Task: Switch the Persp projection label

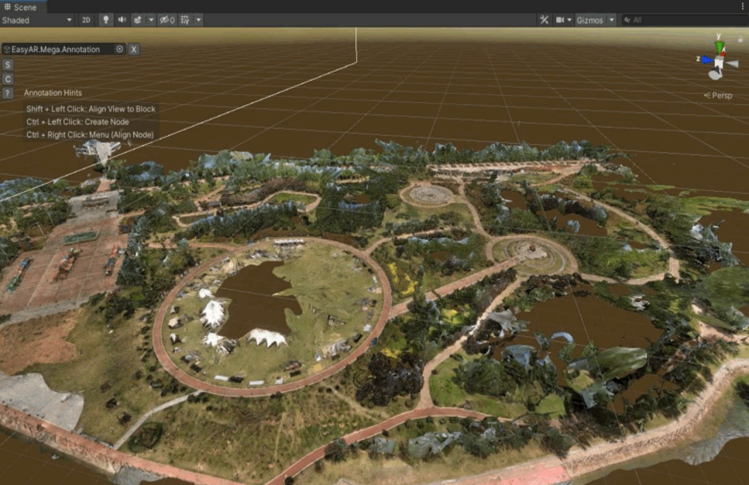Action: tap(721, 95)
